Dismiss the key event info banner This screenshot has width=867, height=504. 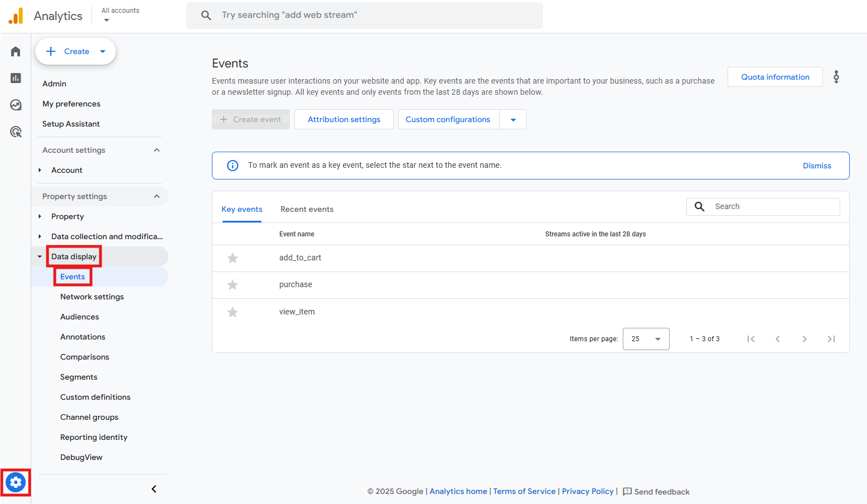click(x=817, y=166)
